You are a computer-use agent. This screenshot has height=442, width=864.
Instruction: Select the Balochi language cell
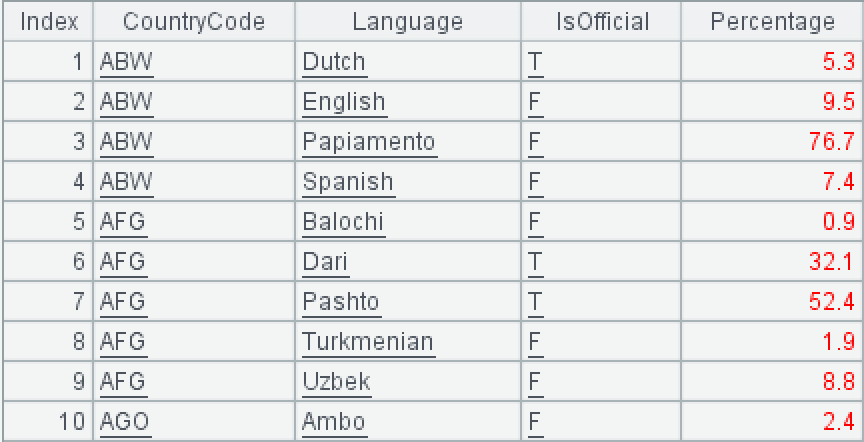tap(343, 222)
